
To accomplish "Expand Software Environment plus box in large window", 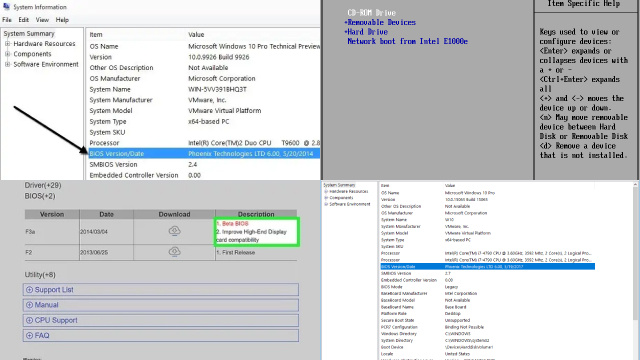I will click(7, 64).
